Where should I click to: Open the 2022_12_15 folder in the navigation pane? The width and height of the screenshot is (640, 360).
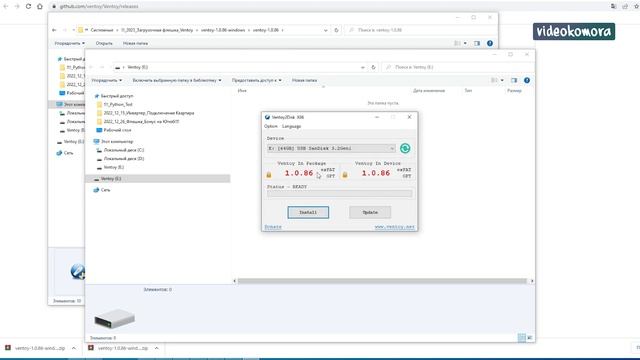pyautogui.click(x=149, y=113)
